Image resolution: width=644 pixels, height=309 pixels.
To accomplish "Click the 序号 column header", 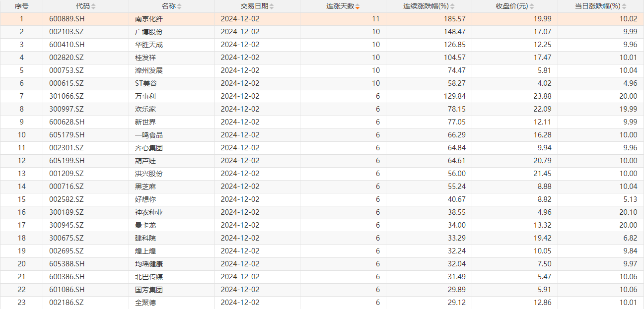I will 21,6.
